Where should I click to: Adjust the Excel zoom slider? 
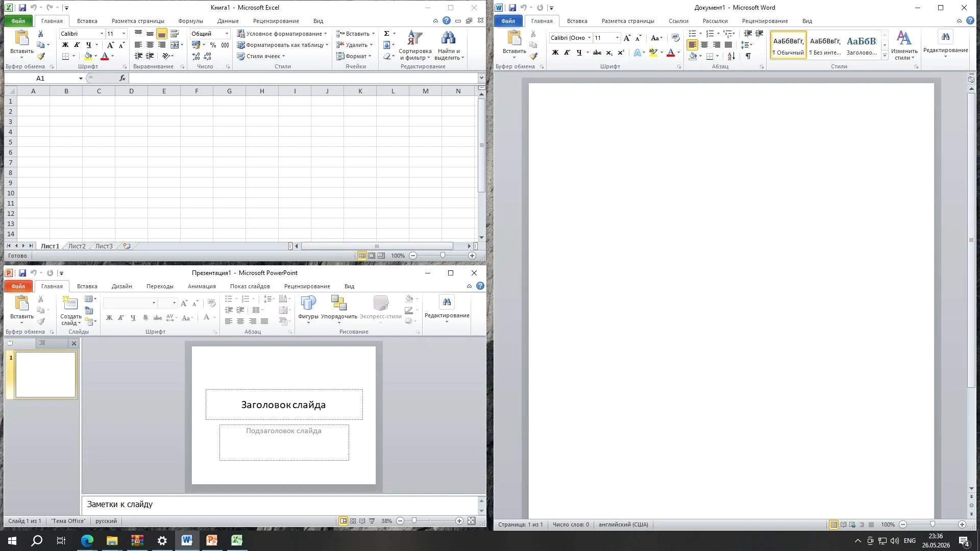tap(443, 256)
